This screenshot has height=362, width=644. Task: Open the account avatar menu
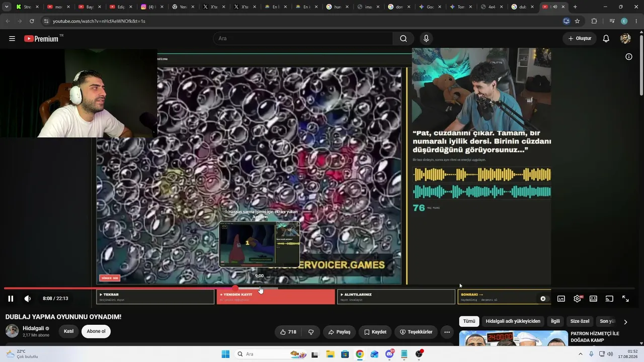(625, 39)
